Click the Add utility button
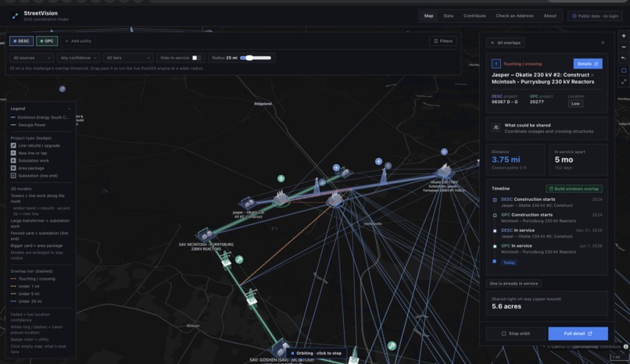Viewport: 630px width, 364px height. point(78,41)
